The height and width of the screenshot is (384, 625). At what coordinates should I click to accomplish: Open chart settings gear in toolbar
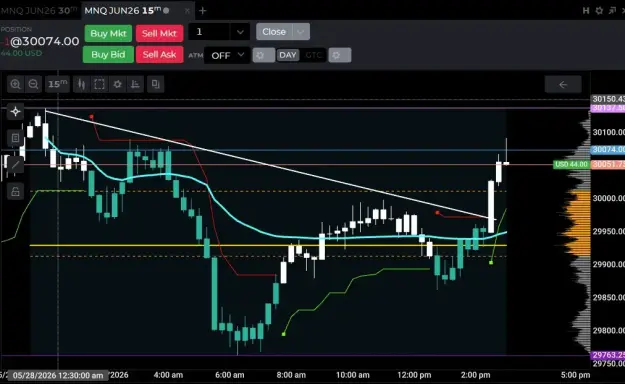point(117,84)
